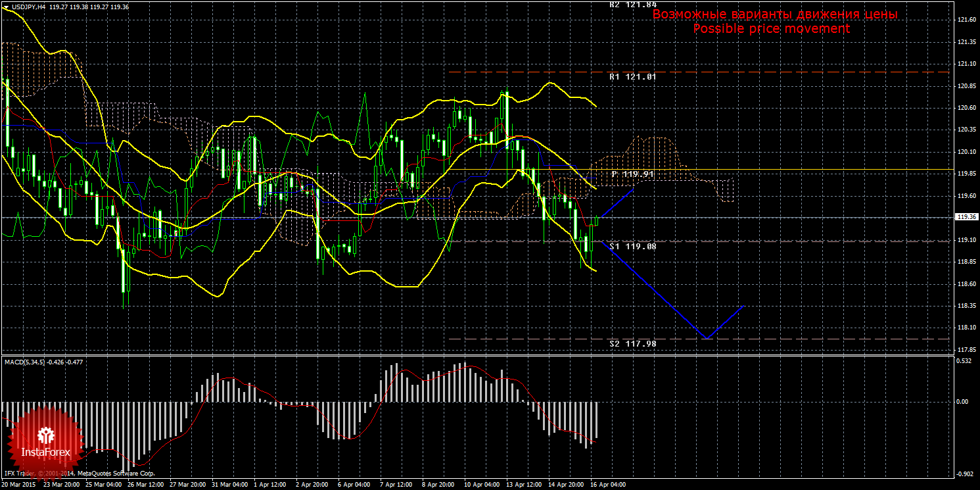Viewport: 980px width, 490px height.
Task: Click the 0.00 level on MACD scale
Action: pyautogui.click(x=962, y=401)
